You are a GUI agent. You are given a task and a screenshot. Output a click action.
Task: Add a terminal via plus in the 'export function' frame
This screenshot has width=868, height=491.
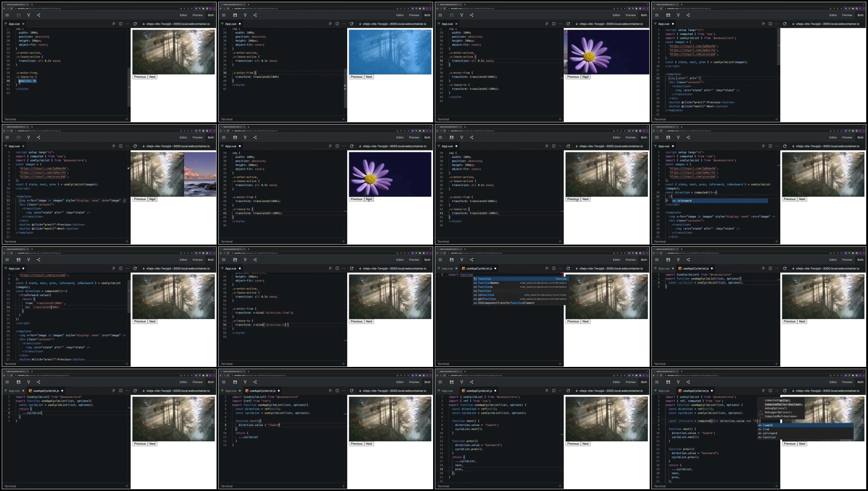(x=560, y=364)
